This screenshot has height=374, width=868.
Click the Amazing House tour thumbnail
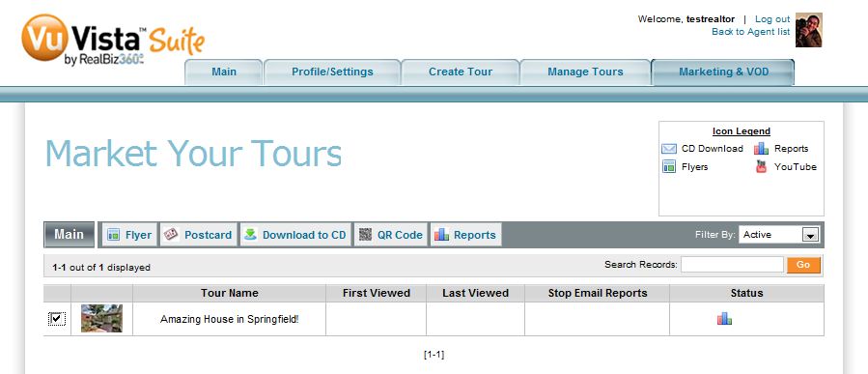click(101, 318)
